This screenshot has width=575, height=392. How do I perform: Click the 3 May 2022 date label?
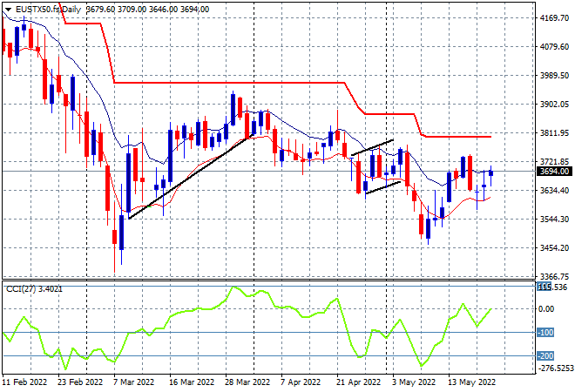click(414, 382)
